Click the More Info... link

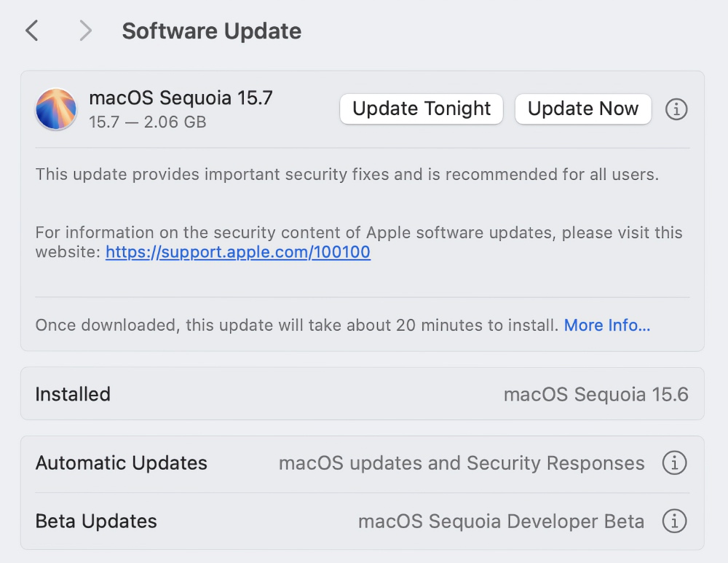(607, 325)
